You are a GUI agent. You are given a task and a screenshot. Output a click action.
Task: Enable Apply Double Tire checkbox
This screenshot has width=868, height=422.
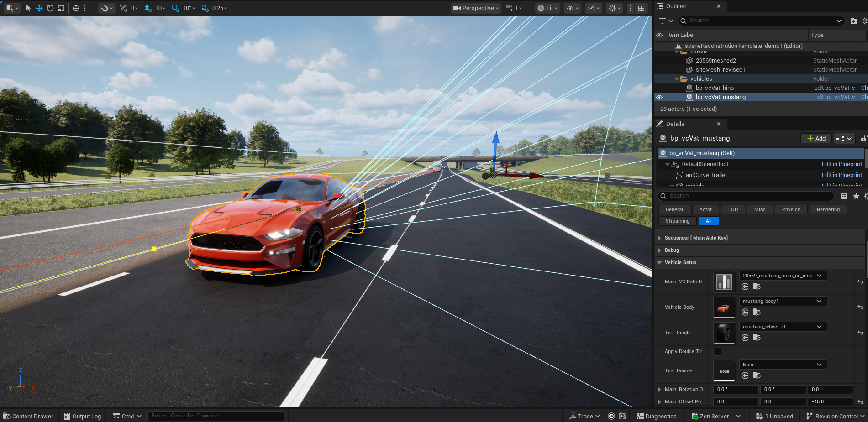717,352
